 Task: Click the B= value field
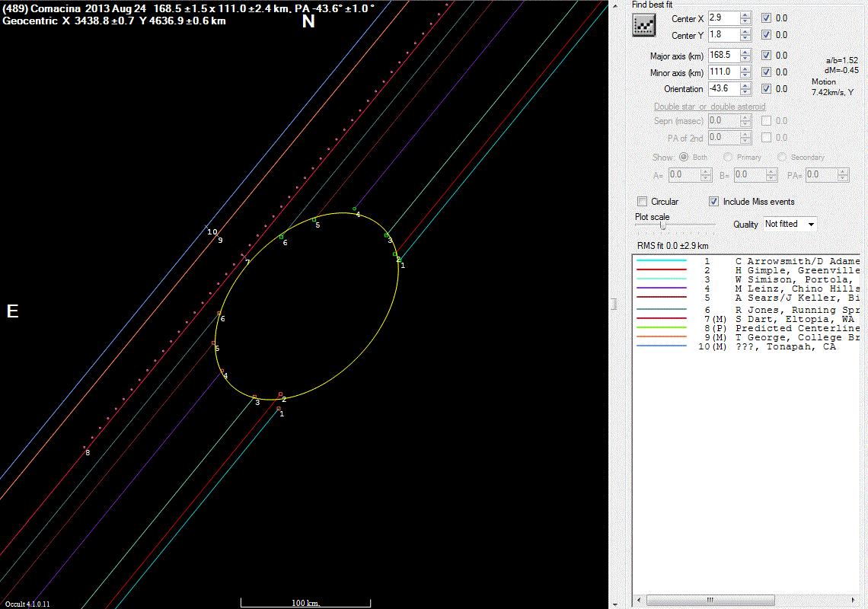coord(750,175)
